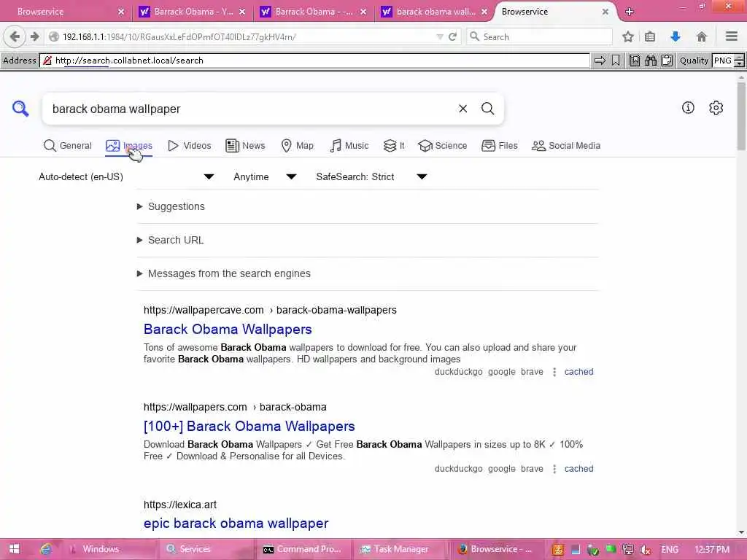The image size is (747, 560).
Task: Click the Quality stepper down arrow
Action: 739,64
